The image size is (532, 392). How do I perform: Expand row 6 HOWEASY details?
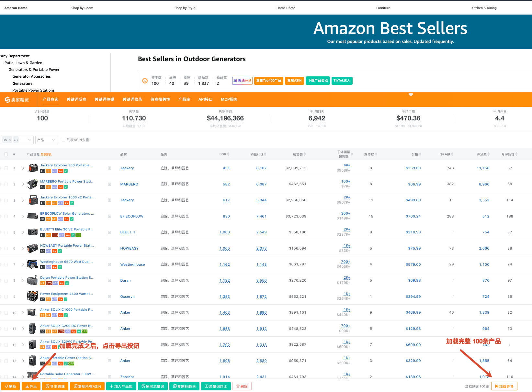[x=23, y=249]
